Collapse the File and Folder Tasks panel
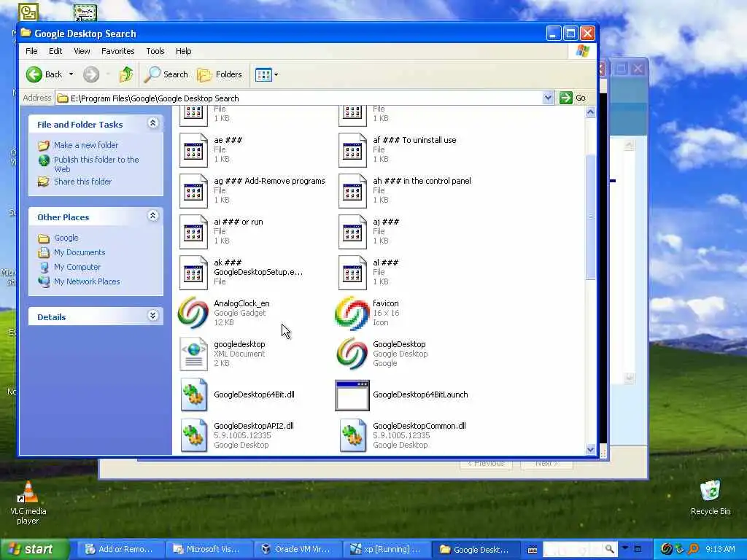The image size is (747, 560). (x=152, y=123)
